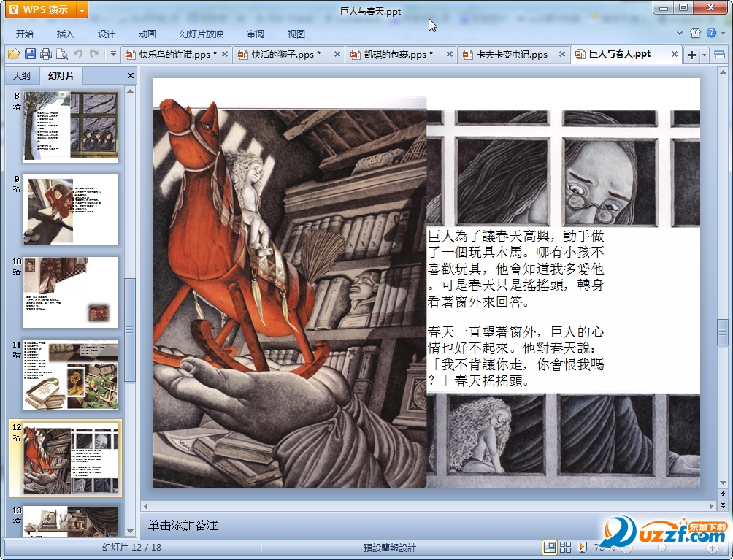Select slide 8 thumbnail
733x560 pixels.
[71, 126]
